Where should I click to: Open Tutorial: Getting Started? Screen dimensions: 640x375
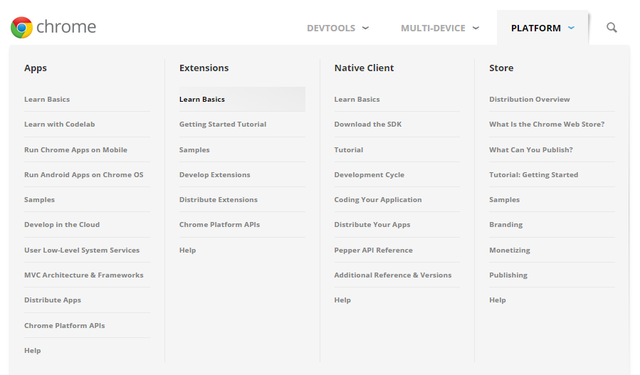(x=534, y=175)
